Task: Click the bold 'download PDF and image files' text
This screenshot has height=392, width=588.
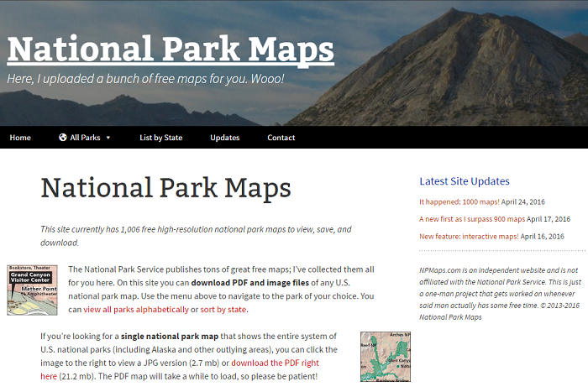Action: point(249,283)
